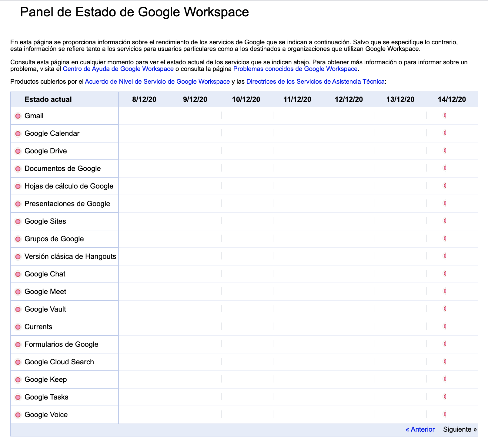Click the Gmail service name
The image size is (488, 448).
pyautogui.click(x=34, y=116)
